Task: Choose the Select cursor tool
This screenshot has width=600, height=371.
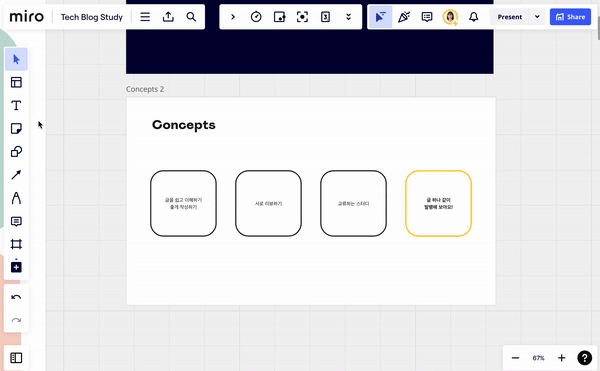Action: coord(16,59)
